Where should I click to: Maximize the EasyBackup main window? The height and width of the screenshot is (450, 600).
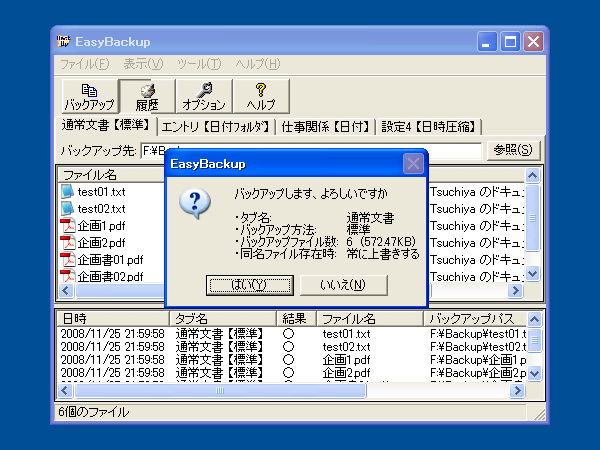(x=510, y=41)
